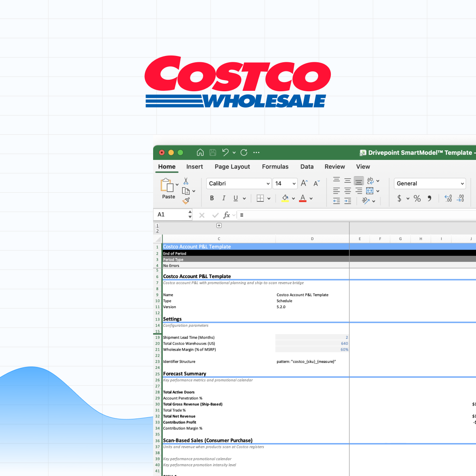Click the text Orientation icon
The image size is (476, 476).
point(366,201)
